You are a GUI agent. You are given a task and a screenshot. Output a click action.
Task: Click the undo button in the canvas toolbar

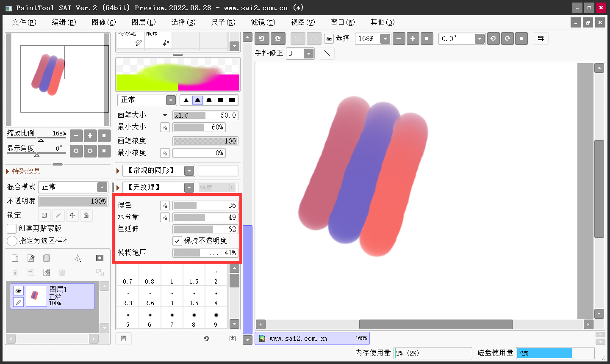(262, 39)
